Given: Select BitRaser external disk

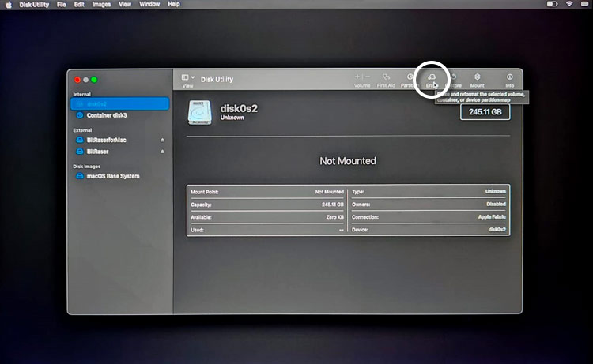Looking at the screenshot, I should [x=97, y=152].
